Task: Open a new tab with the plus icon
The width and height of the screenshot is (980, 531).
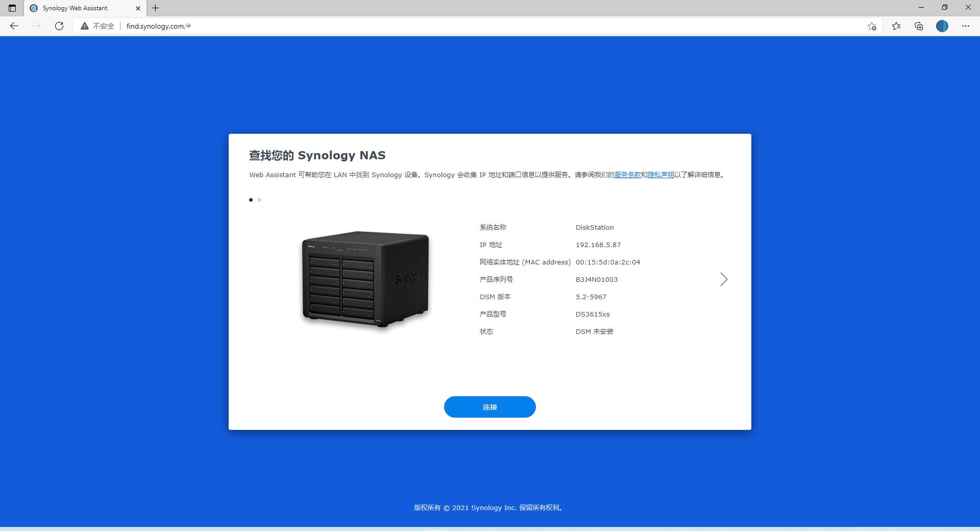Action: (x=156, y=8)
